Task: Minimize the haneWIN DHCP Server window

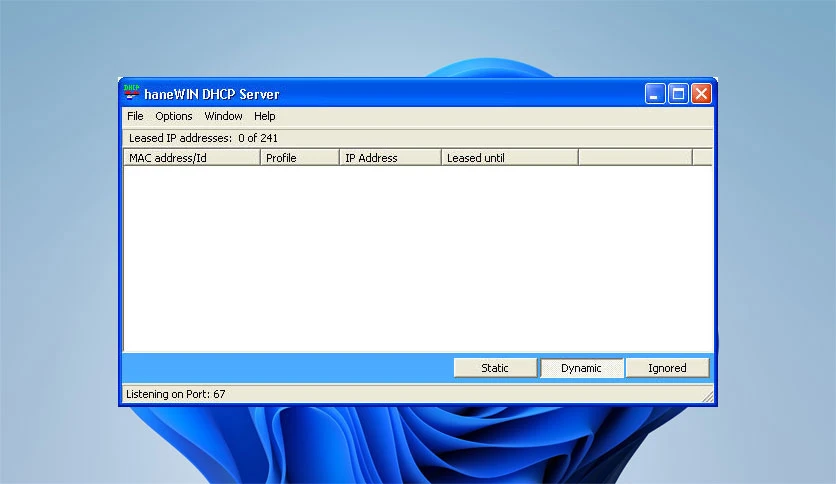Action: click(x=655, y=94)
